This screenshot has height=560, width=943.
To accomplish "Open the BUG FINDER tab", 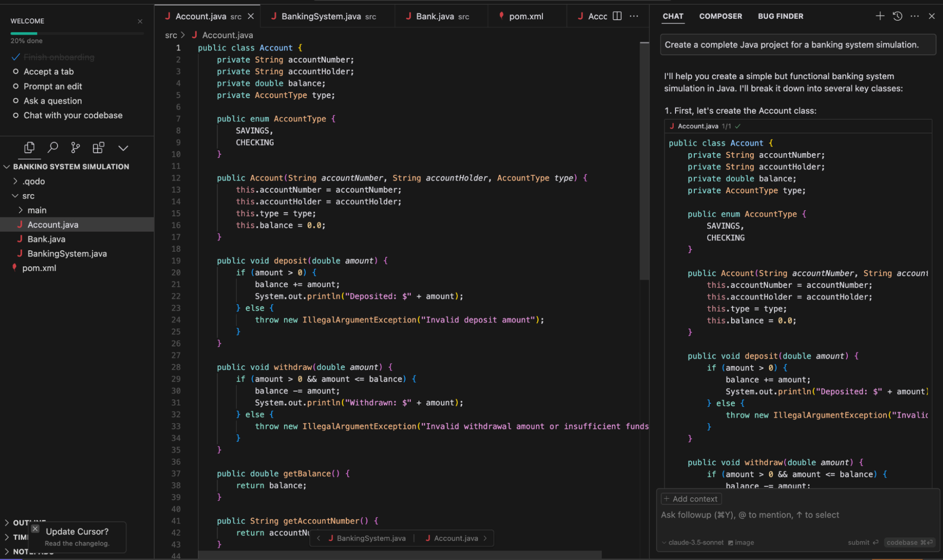I will pyautogui.click(x=780, y=16).
